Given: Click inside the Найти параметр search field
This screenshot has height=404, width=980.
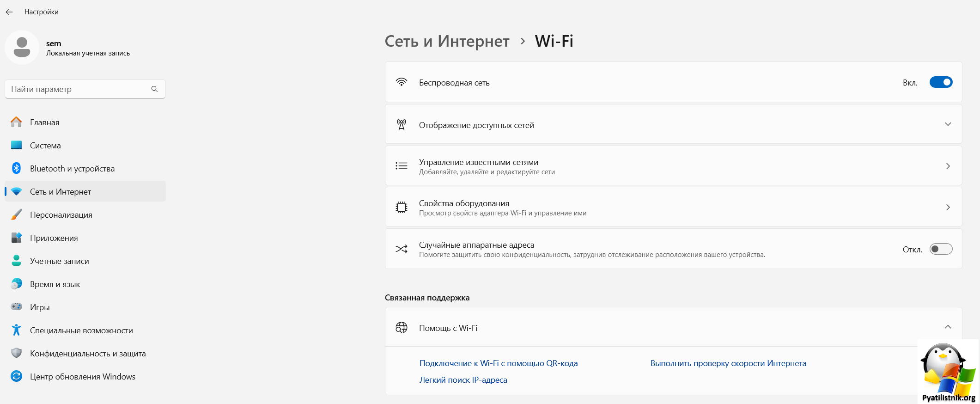Looking at the screenshot, I should pyautogui.click(x=85, y=89).
